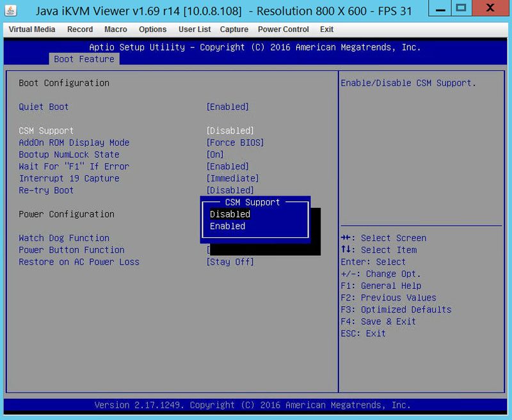Screen dimensions: 512x420
Task: Select the CSM Support setting label
Action: [x=46, y=131]
